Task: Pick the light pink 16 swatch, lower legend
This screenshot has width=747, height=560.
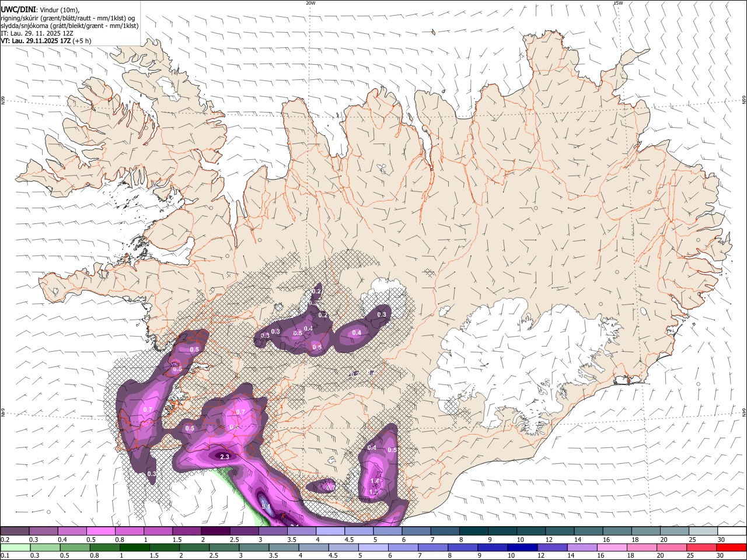Action: point(612,548)
